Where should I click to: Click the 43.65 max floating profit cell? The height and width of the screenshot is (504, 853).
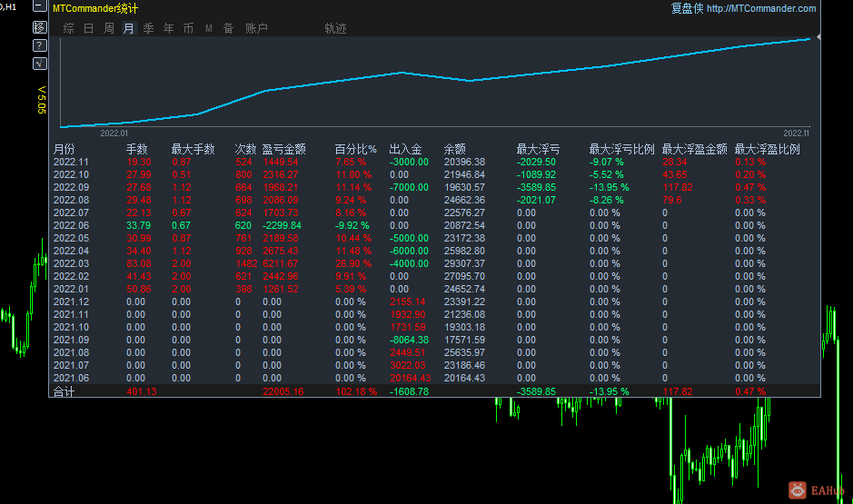pyautogui.click(x=675, y=174)
